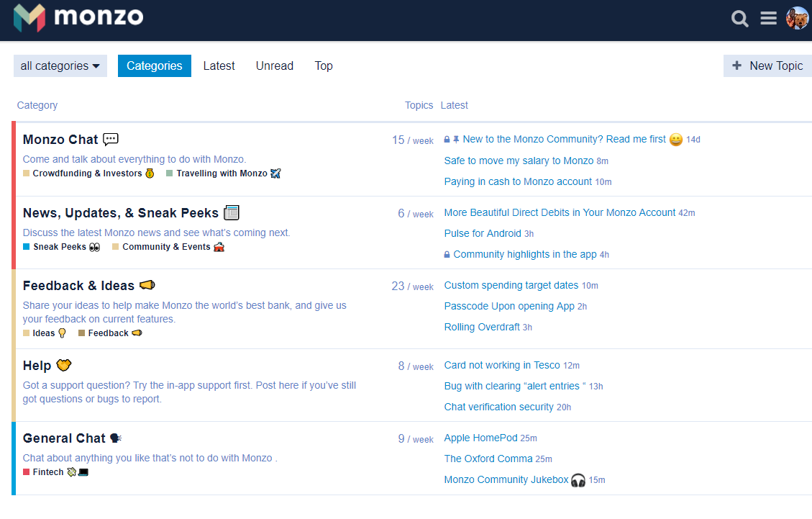The width and height of the screenshot is (812, 519).
Task: Click the light bulb icon after Ideas
Action: coord(62,333)
